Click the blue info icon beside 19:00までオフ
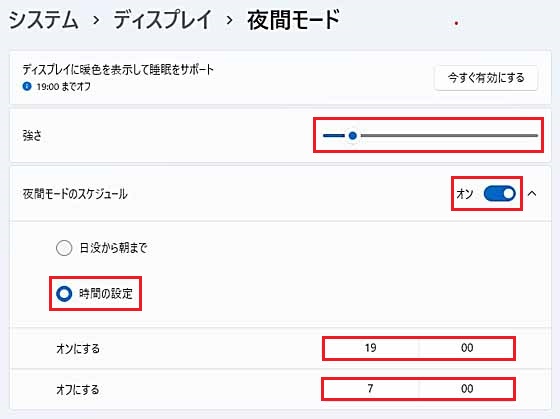Viewport: 560px width, 419px height. [x=27, y=86]
